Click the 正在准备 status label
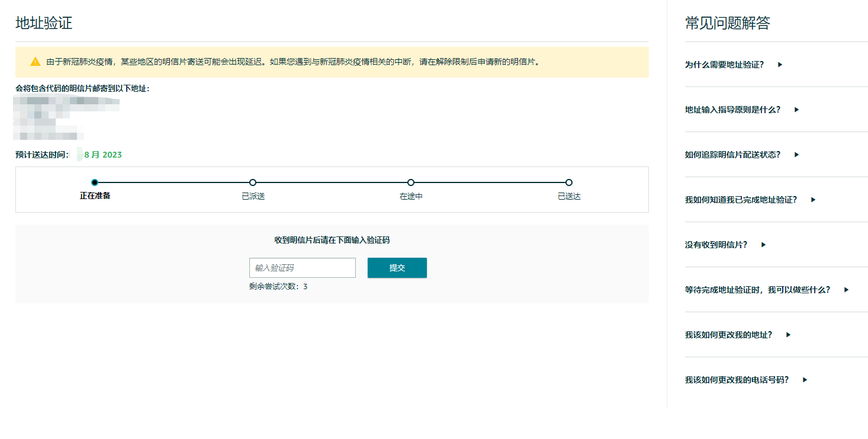The width and height of the screenshot is (868, 439). coord(95,196)
